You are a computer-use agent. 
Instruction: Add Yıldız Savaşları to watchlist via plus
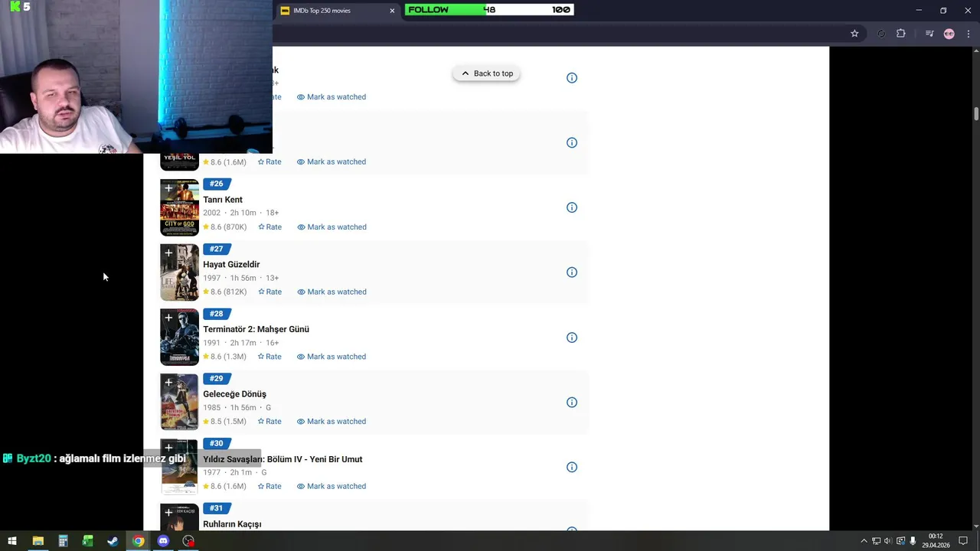168,448
